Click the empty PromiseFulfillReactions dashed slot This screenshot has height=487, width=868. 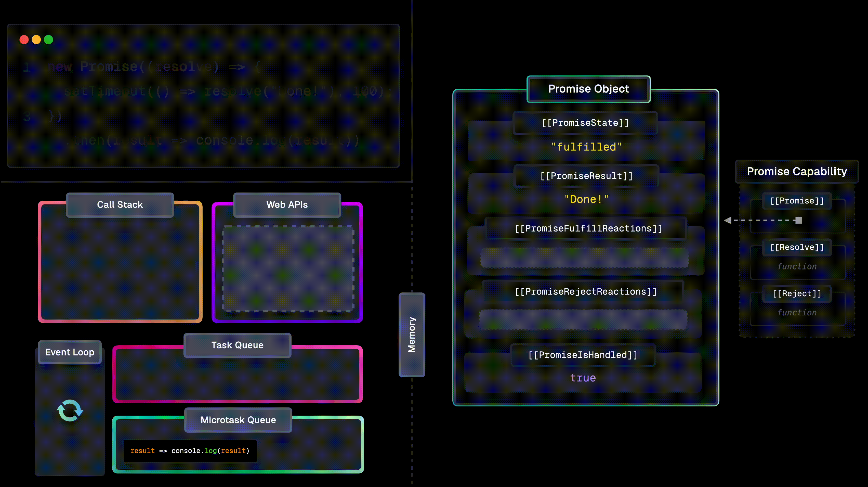585,258
